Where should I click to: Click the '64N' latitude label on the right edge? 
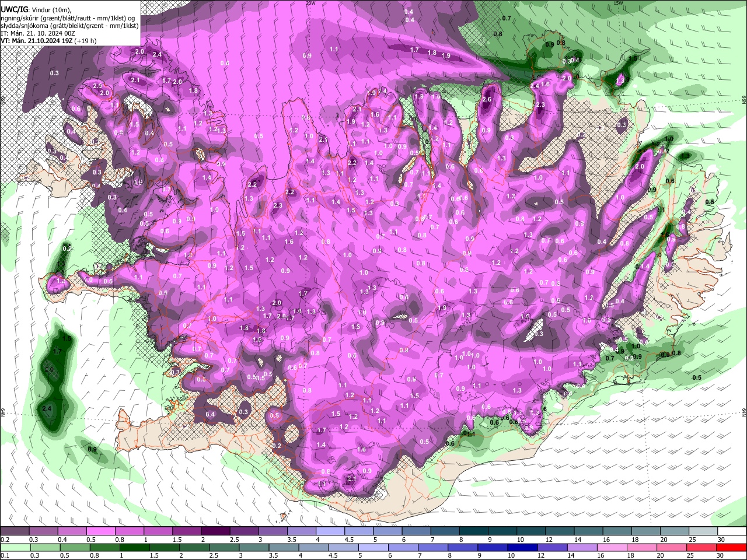pyautogui.click(x=743, y=412)
